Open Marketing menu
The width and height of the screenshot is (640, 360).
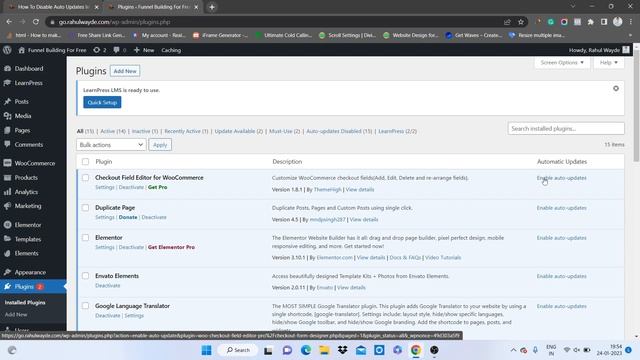coord(28,206)
